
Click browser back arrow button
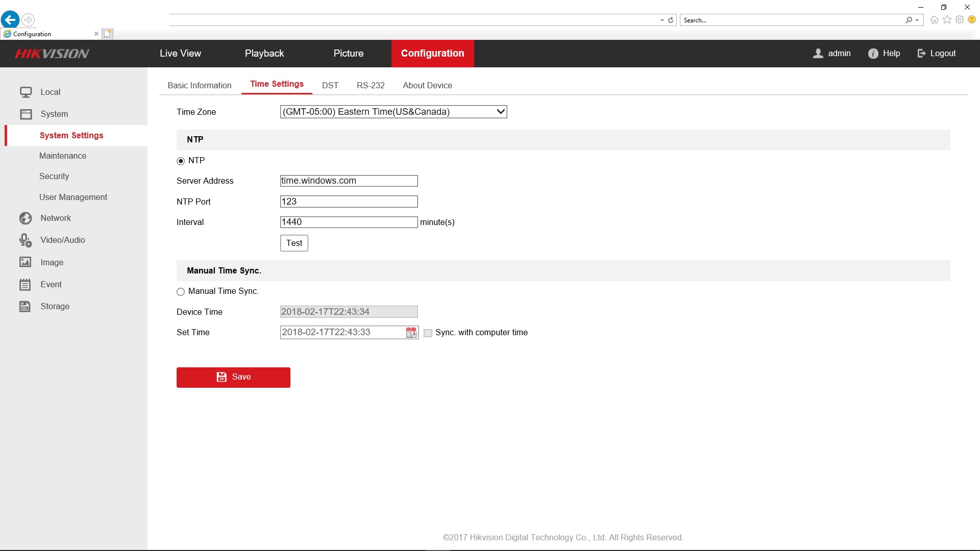(x=10, y=20)
